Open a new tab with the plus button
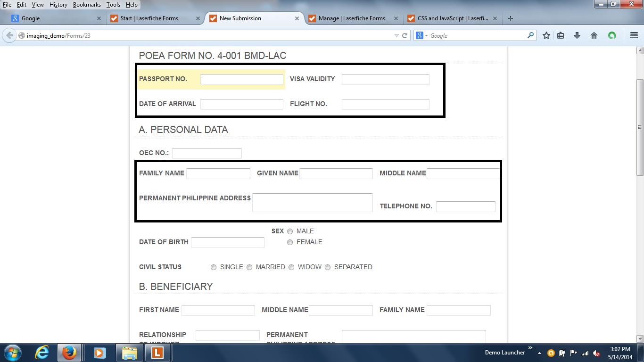Viewport: 644px width, 362px height. pos(510,18)
